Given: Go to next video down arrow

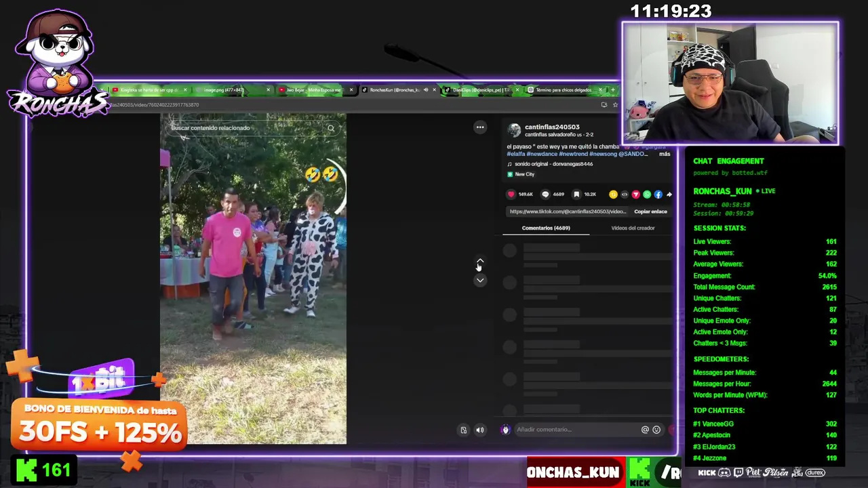Looking at the screenshot, I should click(480, 281).
